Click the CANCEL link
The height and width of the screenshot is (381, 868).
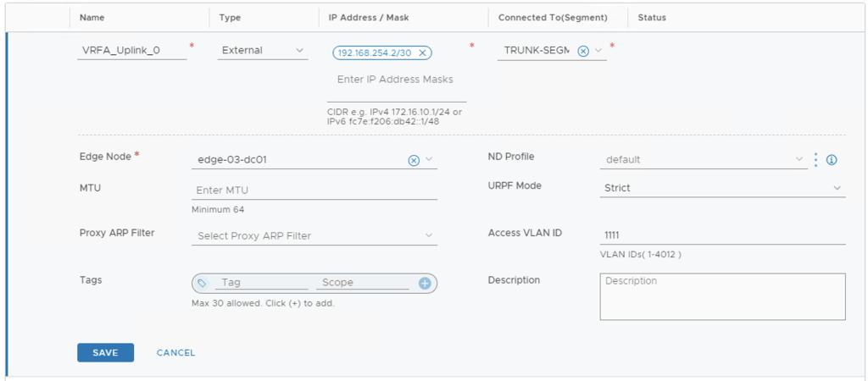pos(175,352)
